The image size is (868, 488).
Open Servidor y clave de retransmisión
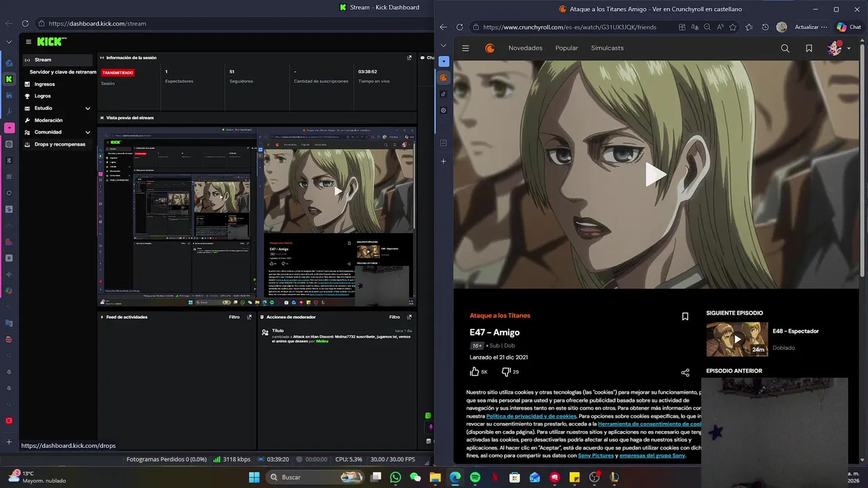click(62, 72)
